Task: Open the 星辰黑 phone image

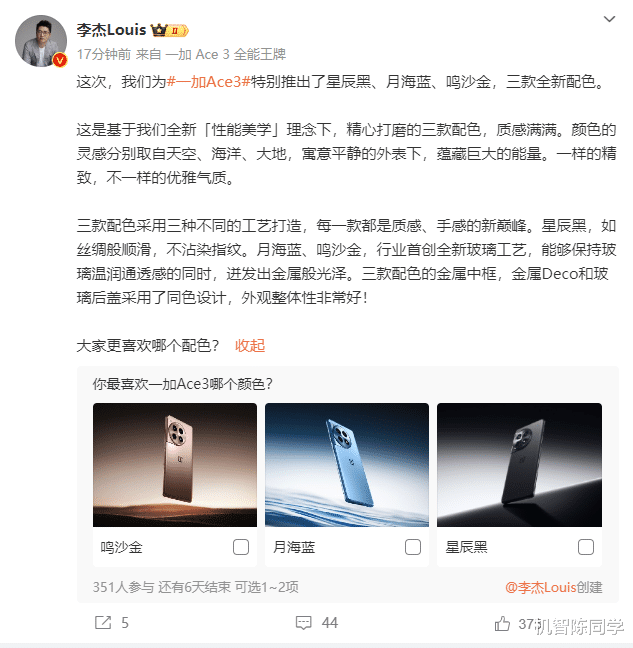Action: point(519,465)
